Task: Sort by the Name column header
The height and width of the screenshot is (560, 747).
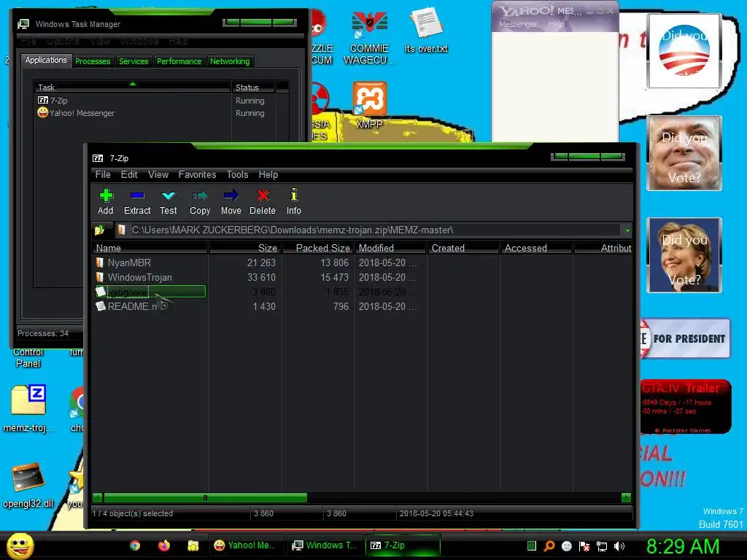Action: (150, 248)
